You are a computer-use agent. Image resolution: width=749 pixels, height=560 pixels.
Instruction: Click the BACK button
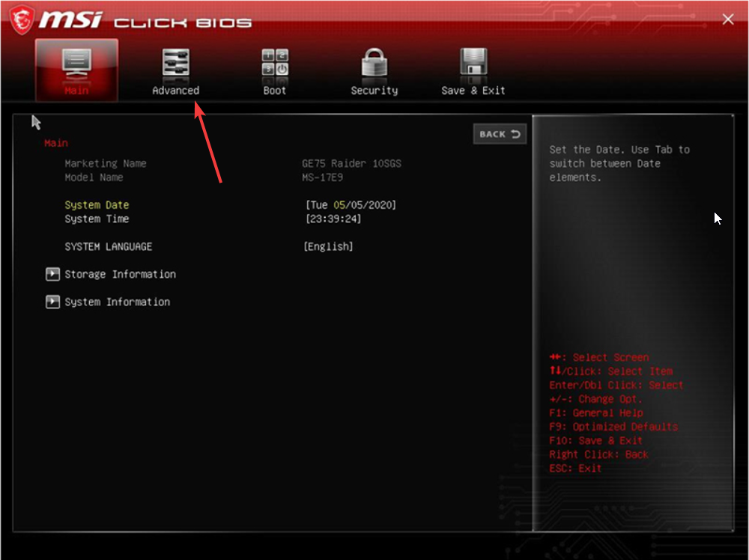(500, 134)
